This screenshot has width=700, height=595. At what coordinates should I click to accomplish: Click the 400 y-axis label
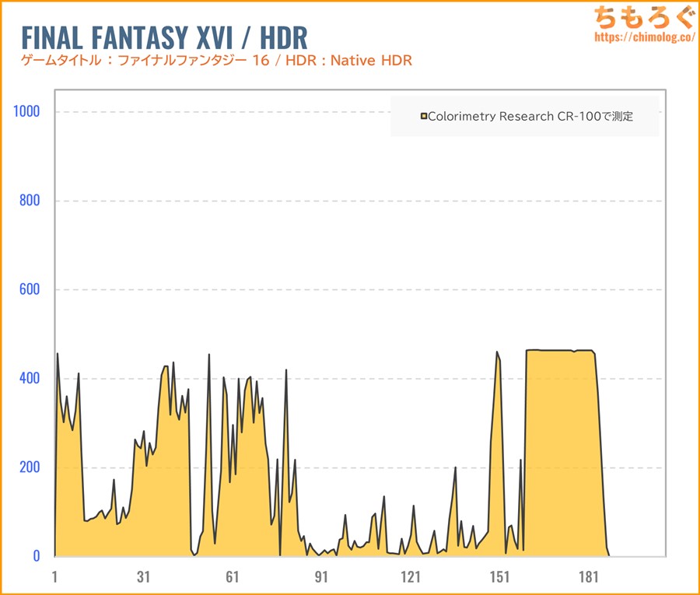(x=30, y=379)
